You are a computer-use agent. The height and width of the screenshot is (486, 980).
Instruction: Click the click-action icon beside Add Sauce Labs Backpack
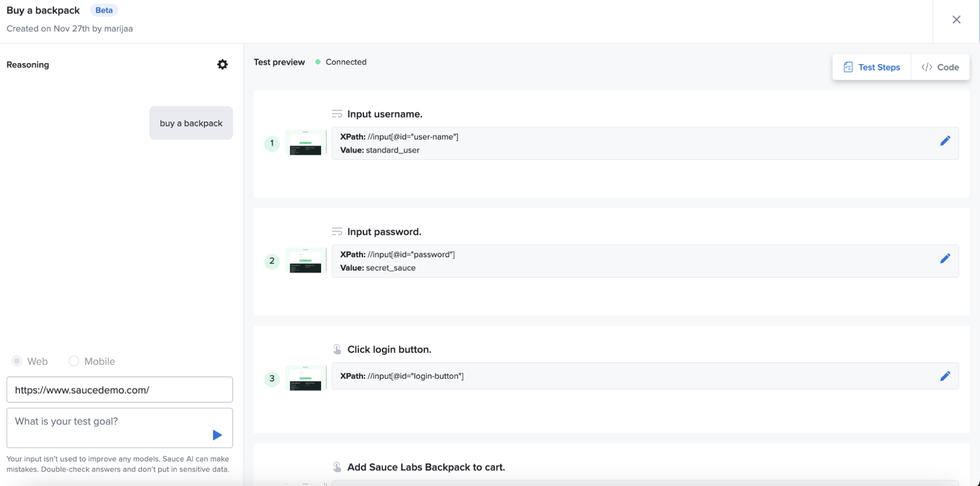pyautogui.click(x=337, y=466)
